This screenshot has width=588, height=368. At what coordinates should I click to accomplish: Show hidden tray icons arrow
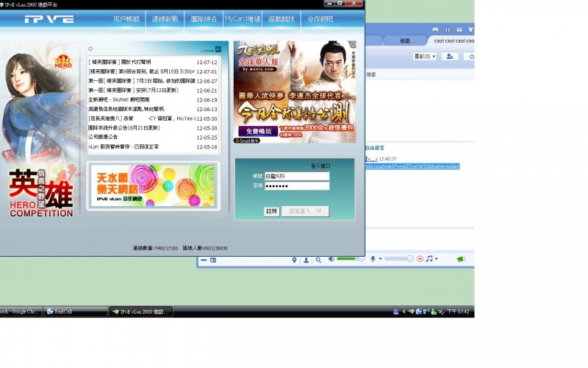(404, 311)
